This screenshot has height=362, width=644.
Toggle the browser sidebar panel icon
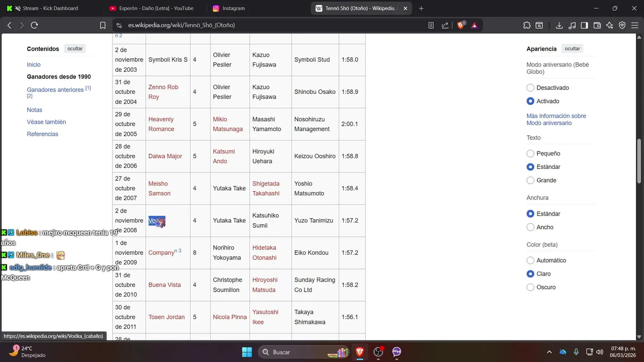click(x=585, y=25)
